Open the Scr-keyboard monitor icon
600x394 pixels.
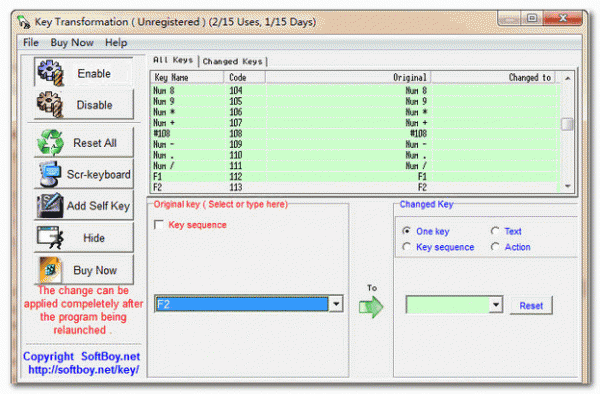(50, 174)
